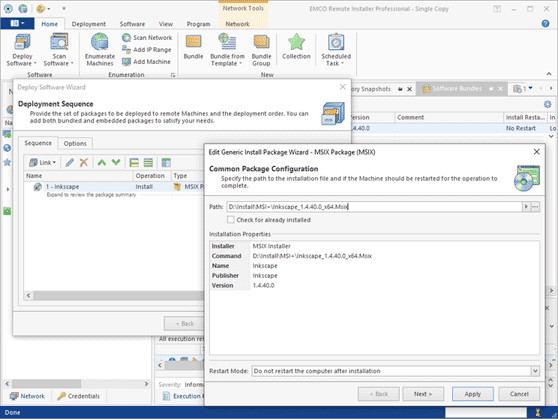Screen dimensions: 558x419
Task: Click the MSIX Installer value
Action: [272, 246]
